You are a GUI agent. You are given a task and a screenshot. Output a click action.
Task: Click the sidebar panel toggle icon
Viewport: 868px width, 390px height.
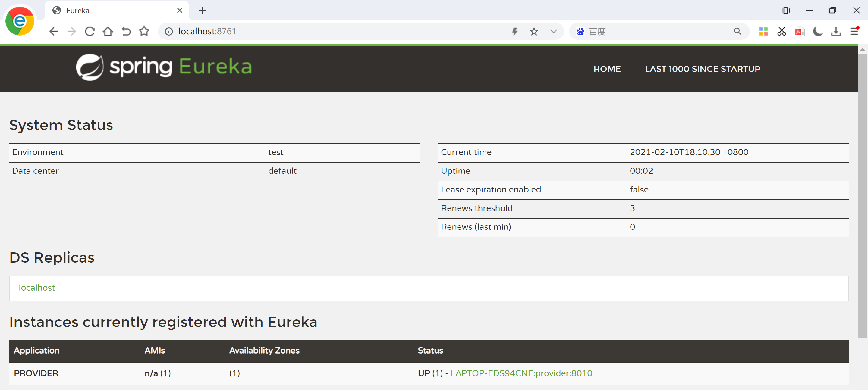pyautogui.click(x=785, y=11)
